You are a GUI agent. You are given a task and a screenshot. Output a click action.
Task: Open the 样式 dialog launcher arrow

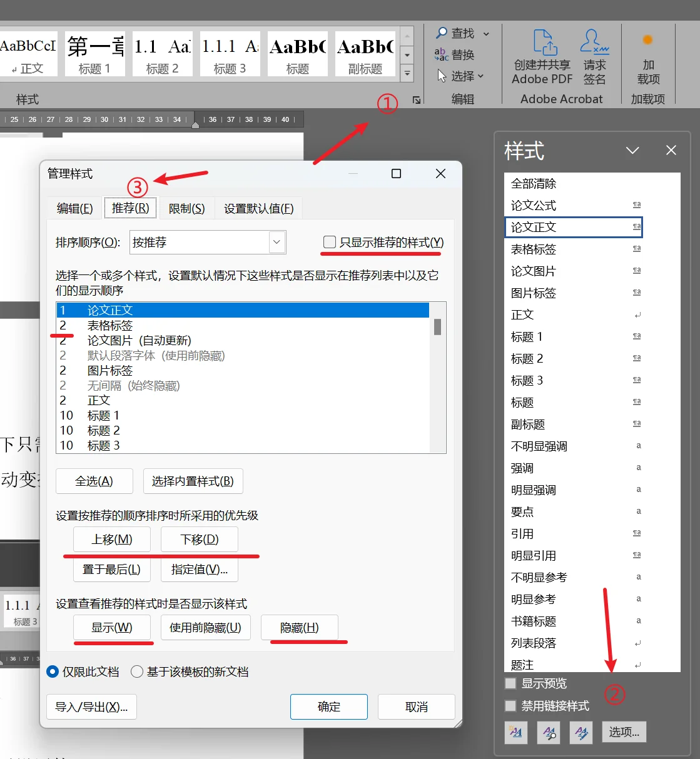415,99
